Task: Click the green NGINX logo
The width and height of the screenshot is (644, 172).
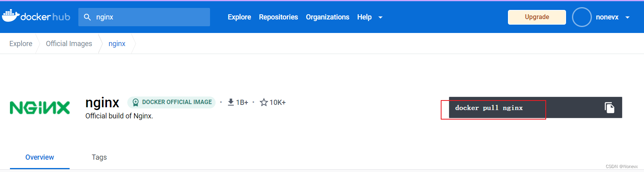Action: pos(40,108)
